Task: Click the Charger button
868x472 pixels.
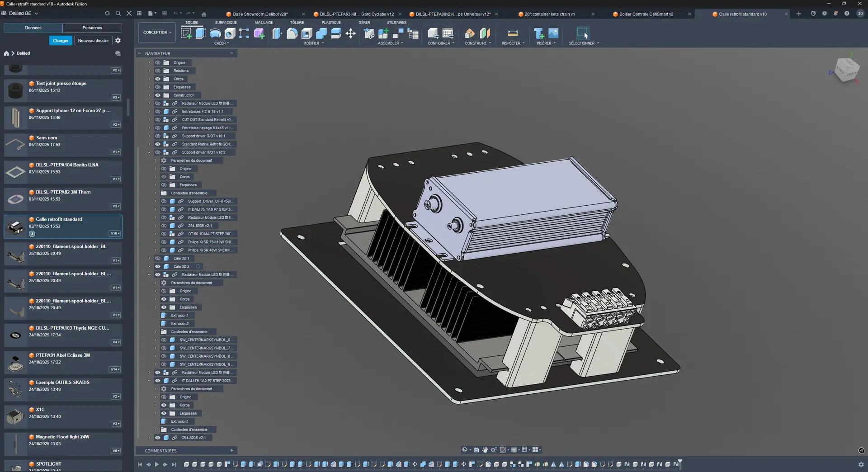Action: coord(61,41)
